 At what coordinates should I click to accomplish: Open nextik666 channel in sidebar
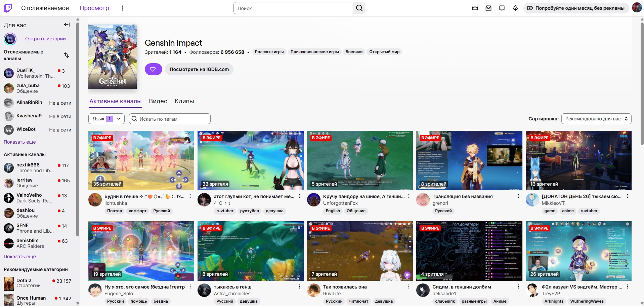point(37,167)
